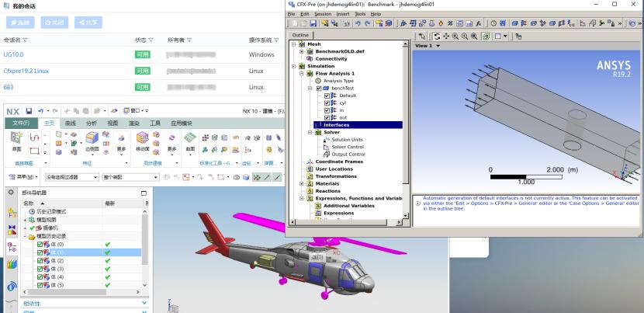Expand the Materials node in CFX-Pre outline
The image size is (644, 313).
[x=302, y=183]
